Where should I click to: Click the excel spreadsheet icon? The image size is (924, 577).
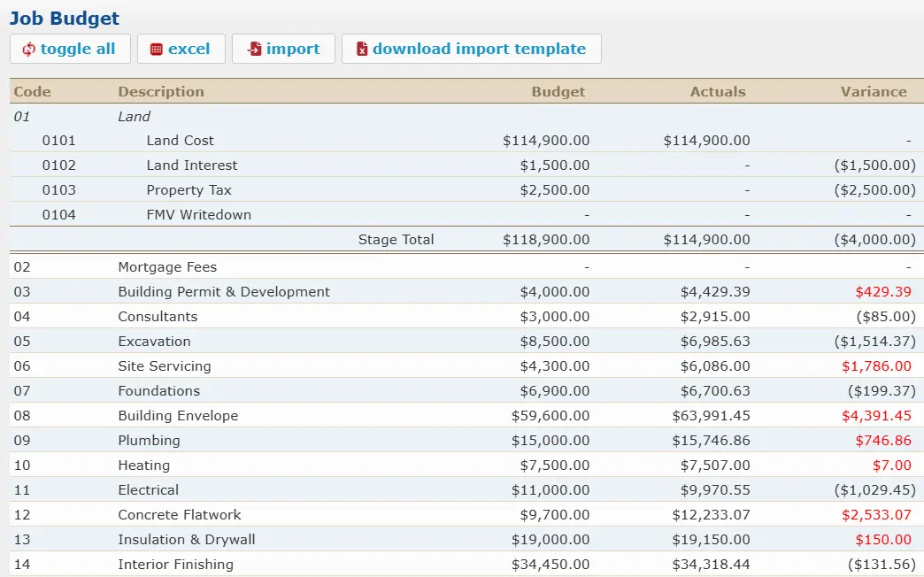(x=156, y=49)
